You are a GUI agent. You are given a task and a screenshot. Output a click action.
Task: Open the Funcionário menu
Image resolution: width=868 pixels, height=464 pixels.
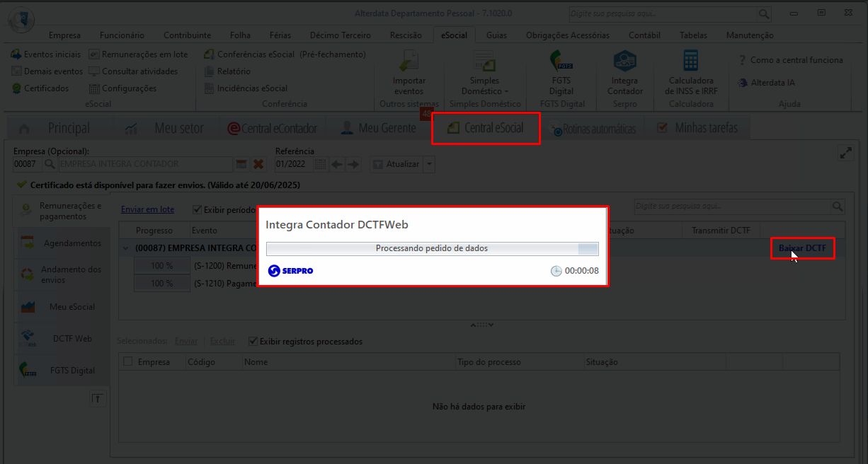coord(122,35)
